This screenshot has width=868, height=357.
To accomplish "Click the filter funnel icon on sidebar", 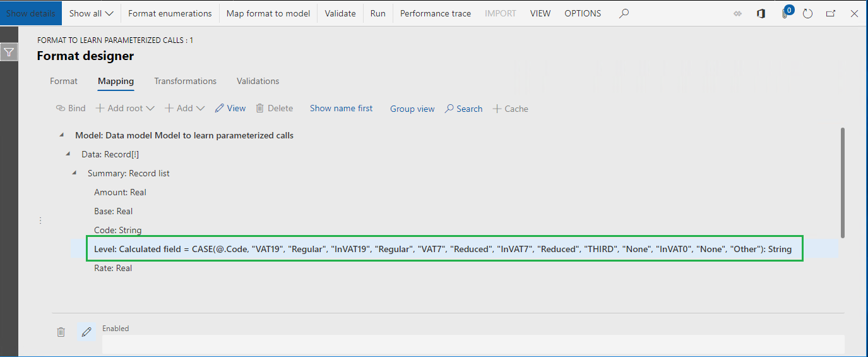I will (x=9, y=52).
